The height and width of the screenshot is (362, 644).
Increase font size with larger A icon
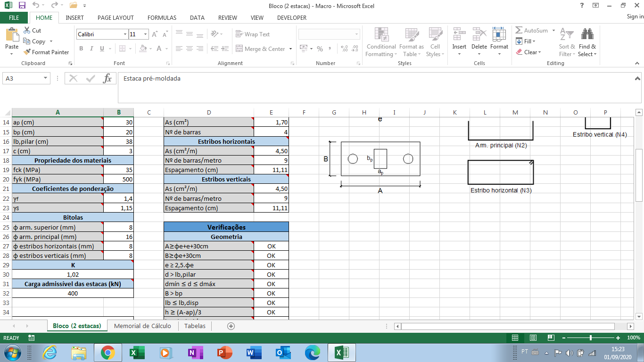tap(156, 34)
